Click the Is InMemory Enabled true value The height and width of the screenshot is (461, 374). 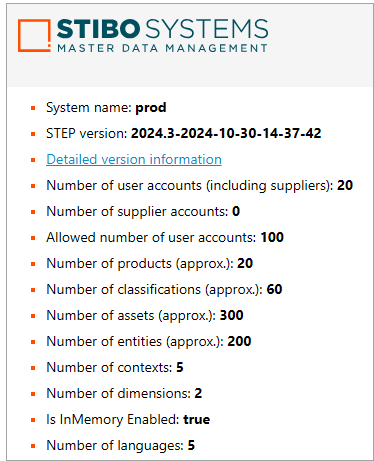pos(197,419)
